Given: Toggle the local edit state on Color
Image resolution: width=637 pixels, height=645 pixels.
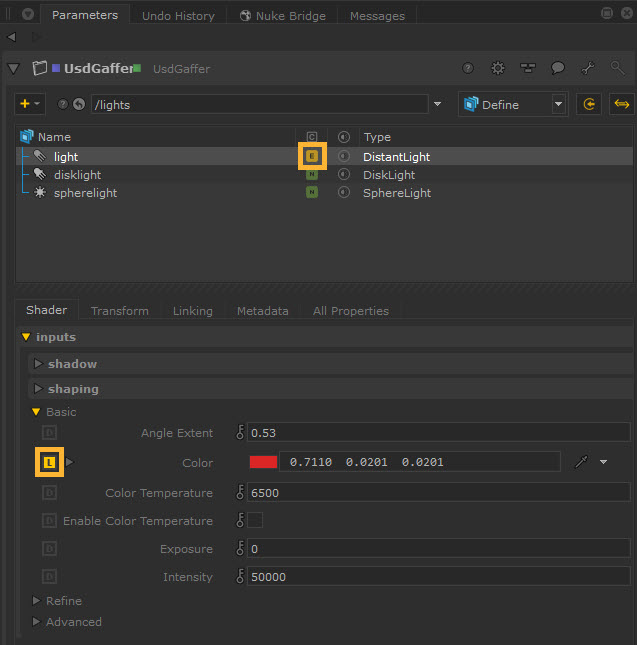Looking at the screenshot, I should pos(50,462).
